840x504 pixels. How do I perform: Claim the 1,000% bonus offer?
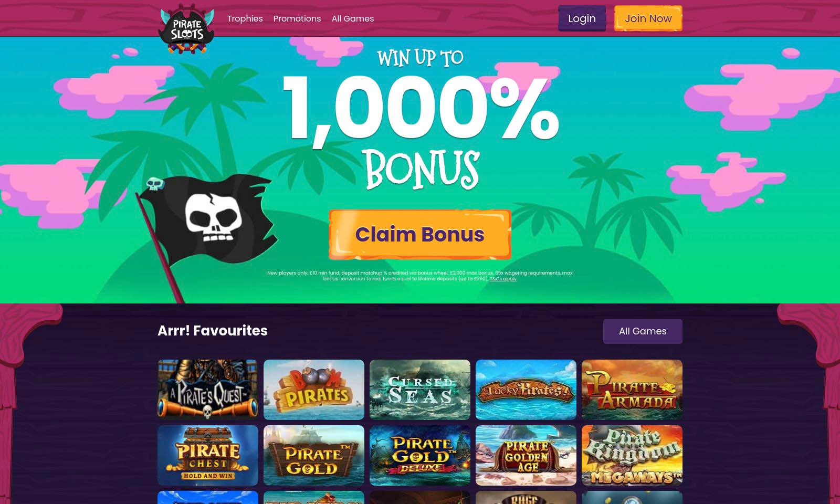click(x=420, y=235)
